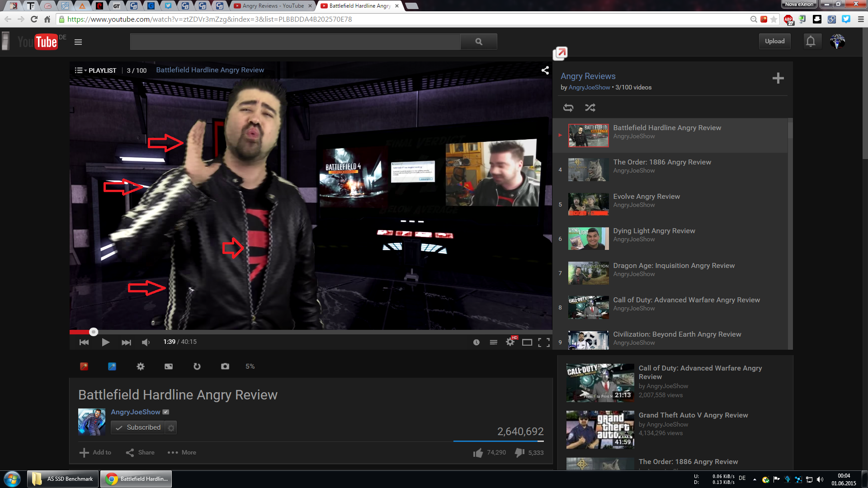The height and width of the screenshot is (488, 868).
Task: Toggle theater mode for the player
Action: [x=527, y=343]
